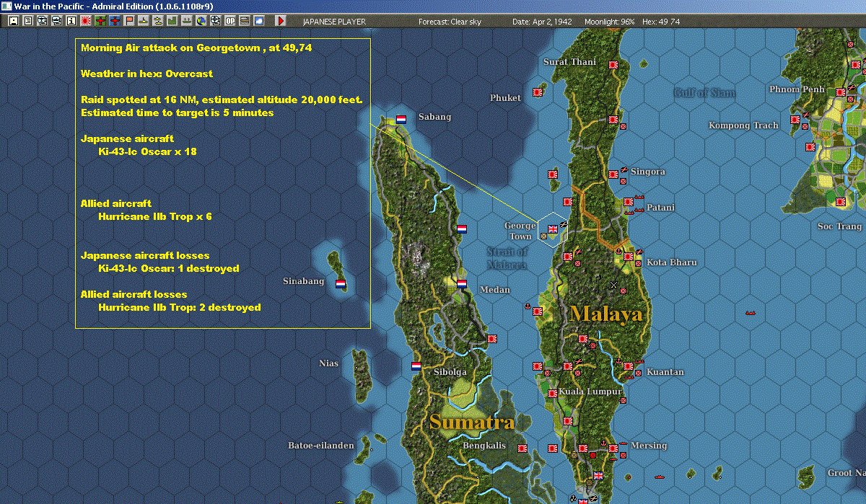The image size is (866, 504).
Task: Click the 'Batoe-eilanden' map label
Action: point(321,446)
